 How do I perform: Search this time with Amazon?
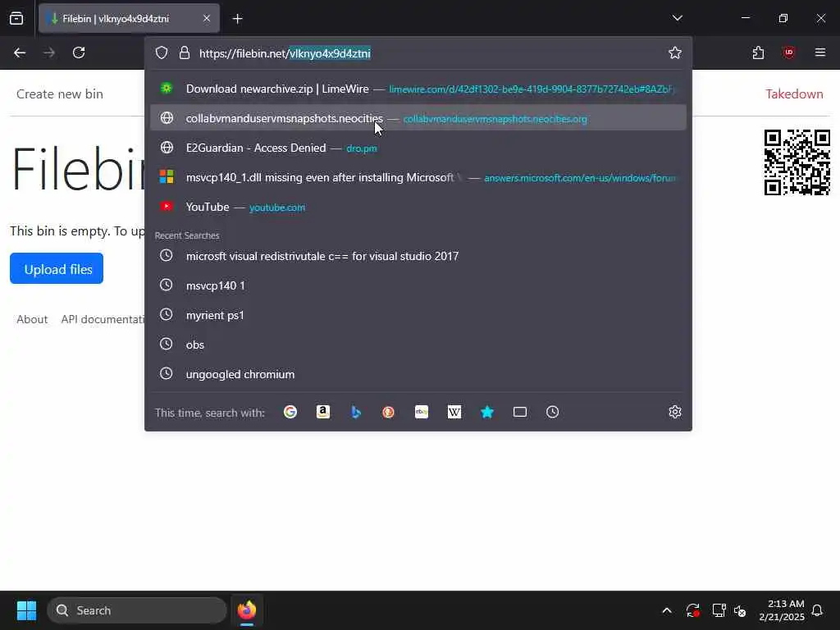pyautogui.click(x=323, y=412)
